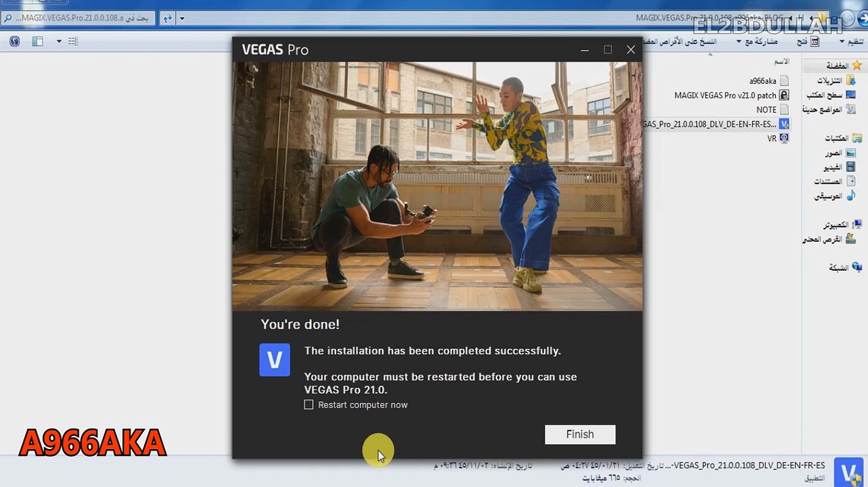Image resolution: width=868 pixels, height=487 pixels.
Task: Open the Videos (الفيديو) library
Action: pyautogui.click(x=839, y=167)
